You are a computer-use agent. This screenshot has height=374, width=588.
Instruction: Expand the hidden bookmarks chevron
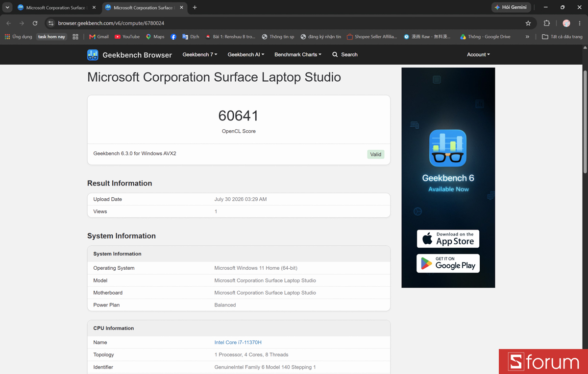pos(527,37)
